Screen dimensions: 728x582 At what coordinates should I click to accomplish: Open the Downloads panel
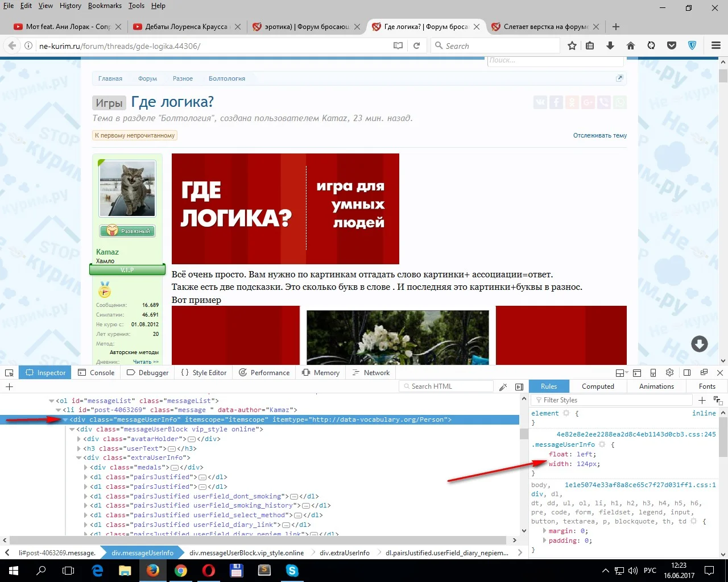(x=610, y=45)
